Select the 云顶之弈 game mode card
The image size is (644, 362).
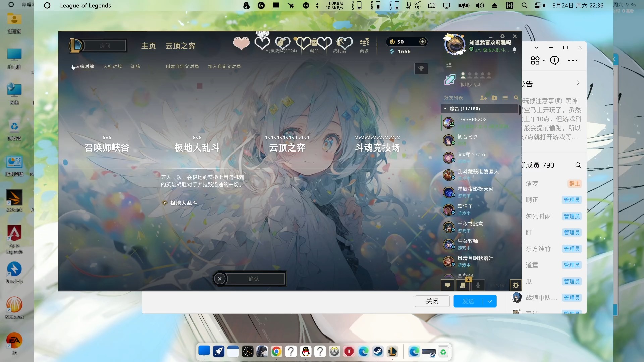click(287, 144)
